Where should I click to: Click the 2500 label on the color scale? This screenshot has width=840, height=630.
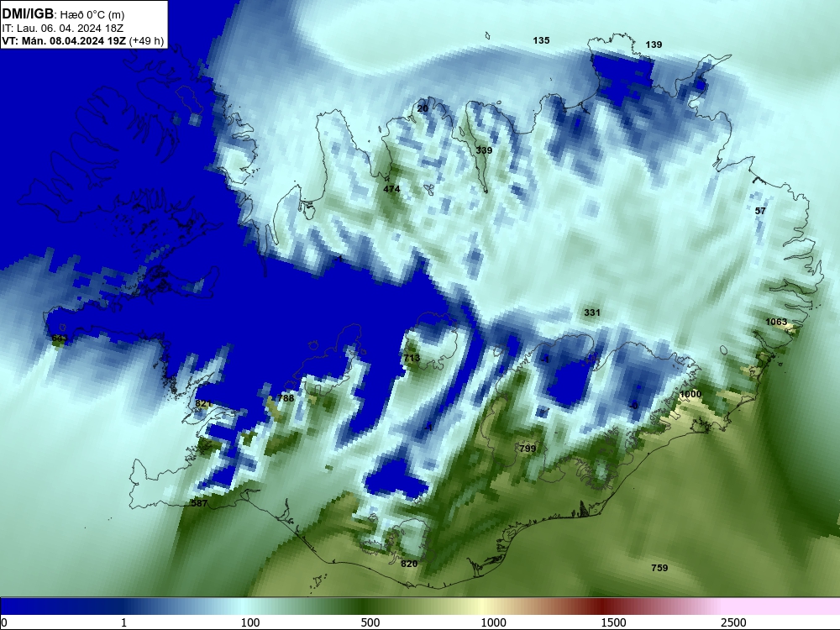[733, 622]
